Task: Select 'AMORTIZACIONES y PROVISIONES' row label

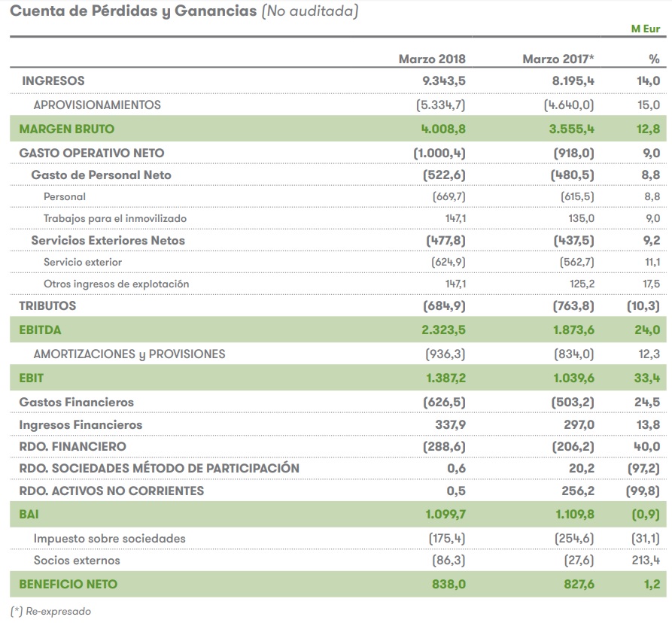Action: pyautogui.click(x=129, y=354)
